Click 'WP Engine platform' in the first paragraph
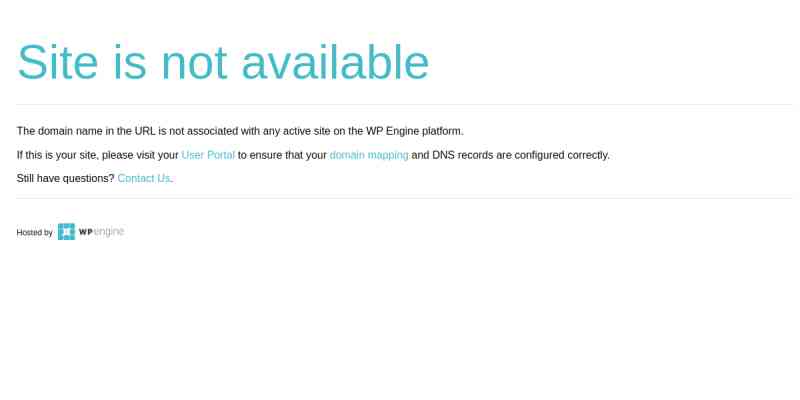The height and width of the screenshot is (400, 800). coord(414,131)
